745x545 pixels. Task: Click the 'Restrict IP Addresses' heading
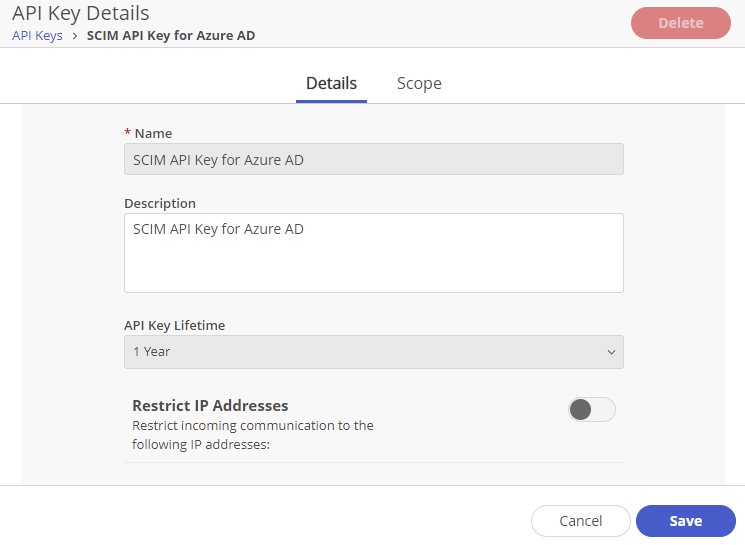(x=210, y=405)
